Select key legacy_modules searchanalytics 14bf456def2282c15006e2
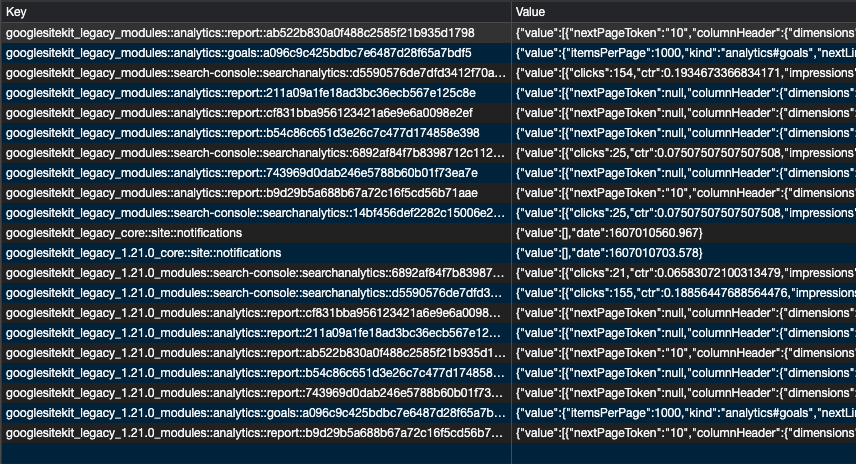The width and height of the screenshot is (856, 464). [x=255, y=213]
